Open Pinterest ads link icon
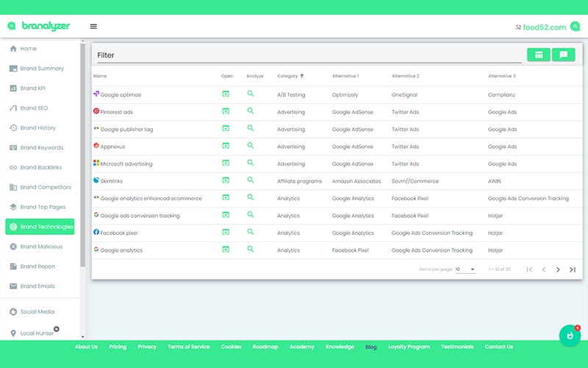 [226, 111]
